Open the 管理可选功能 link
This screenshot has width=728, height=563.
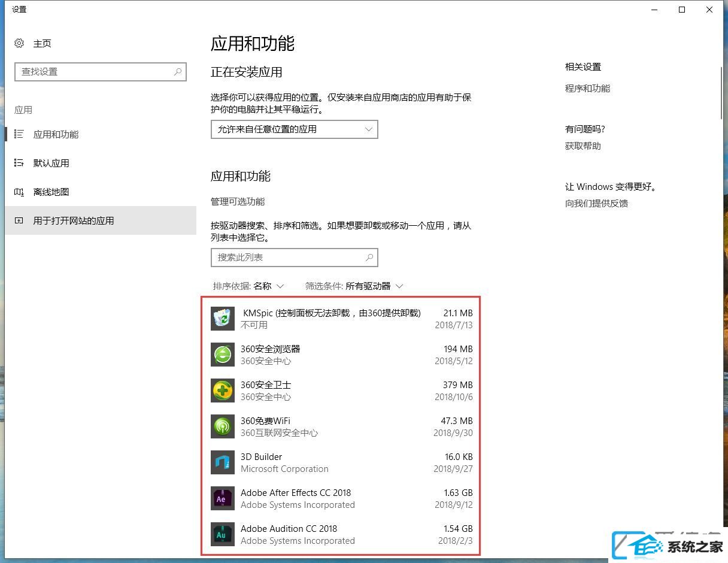pos(238,202)
